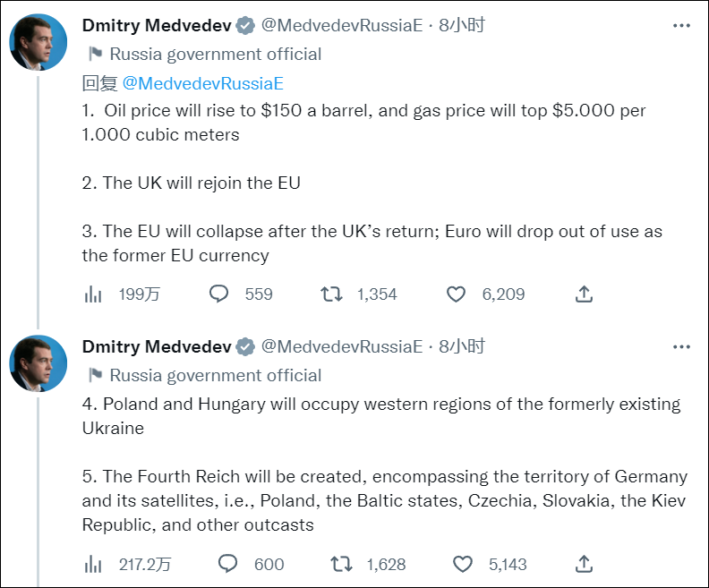
Task: Open first tweet's profile avatar picture
Action: [38, 42]
